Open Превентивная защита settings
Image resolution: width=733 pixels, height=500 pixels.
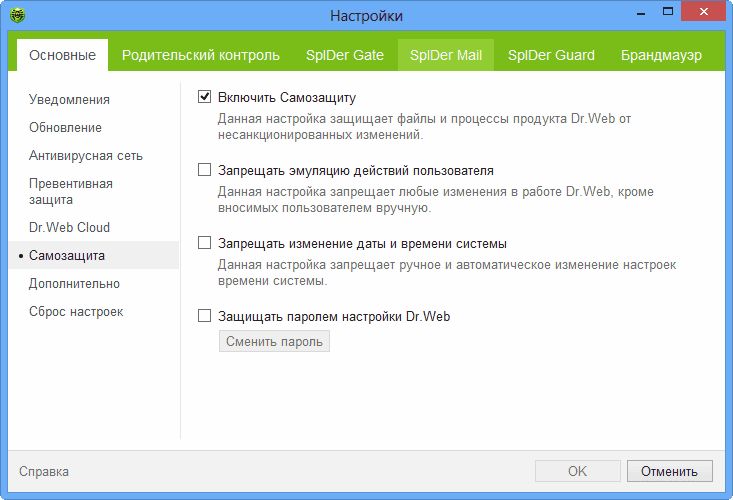[x=71, y=192]
